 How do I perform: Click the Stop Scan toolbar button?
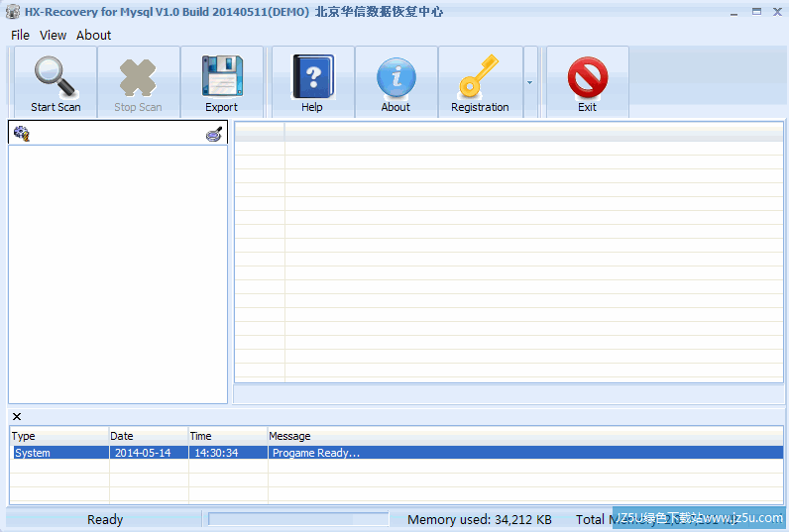point(139,83)
